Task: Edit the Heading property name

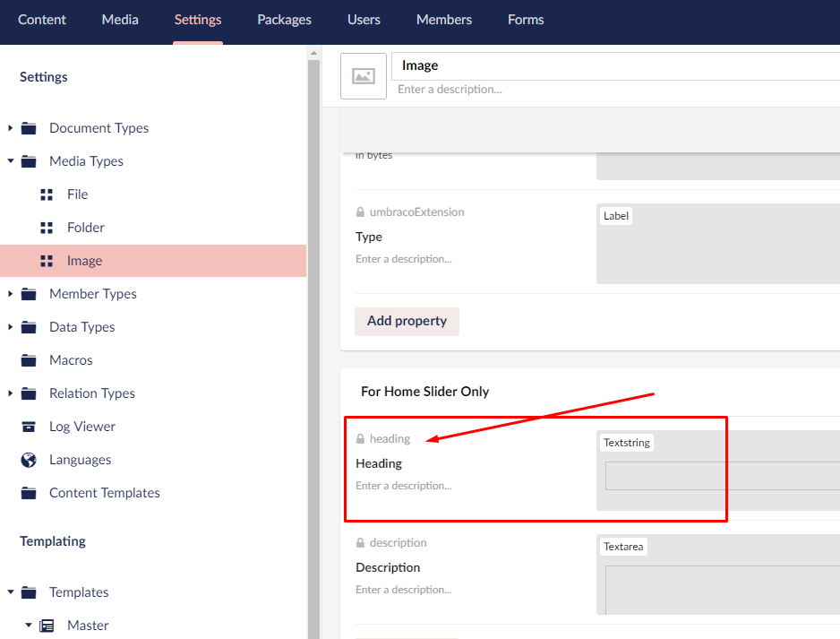Action: click(379, 463)
